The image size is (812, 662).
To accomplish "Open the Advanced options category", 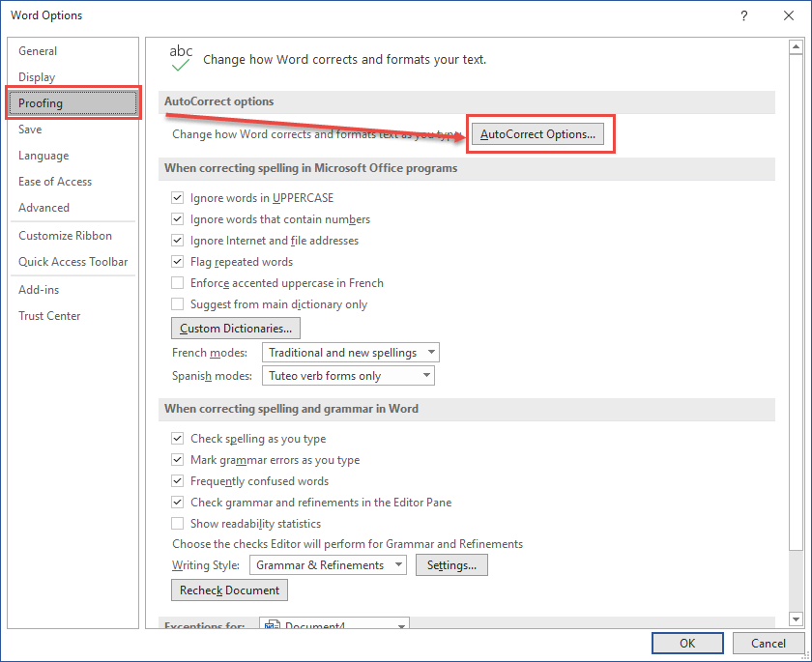I will (44, 208).
